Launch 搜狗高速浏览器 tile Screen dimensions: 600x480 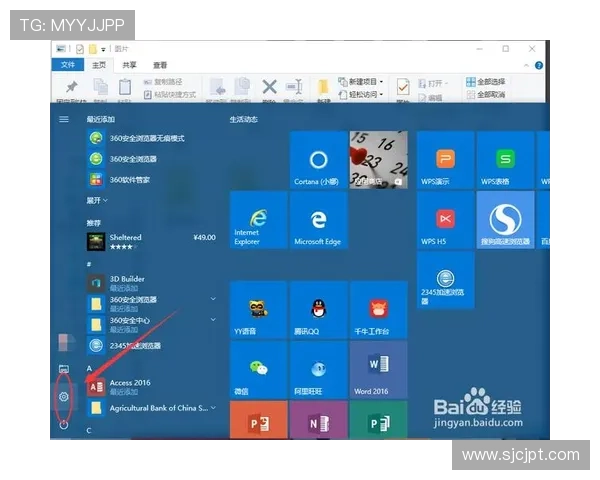click(505, 220)
